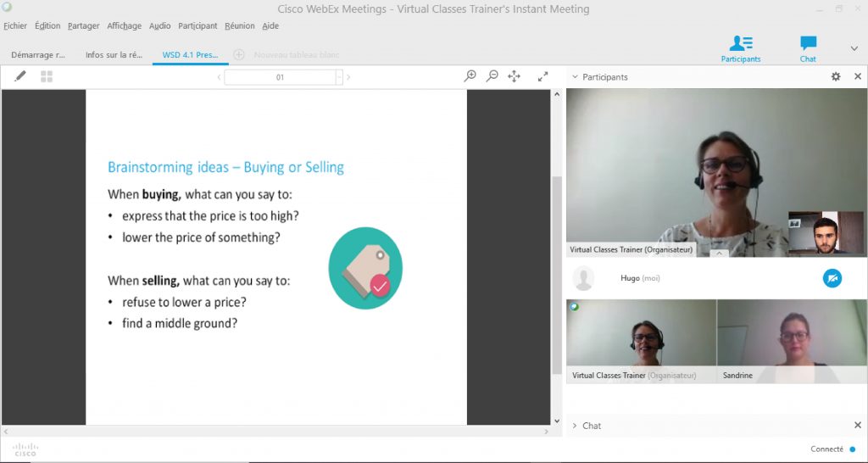868x463 pixels.
Task: Switch the slide to full-screen view
Action: (x=542, y=76)
